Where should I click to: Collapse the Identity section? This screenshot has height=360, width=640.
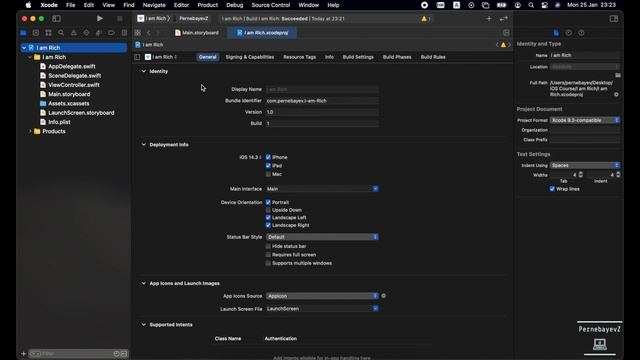(143, 71)
